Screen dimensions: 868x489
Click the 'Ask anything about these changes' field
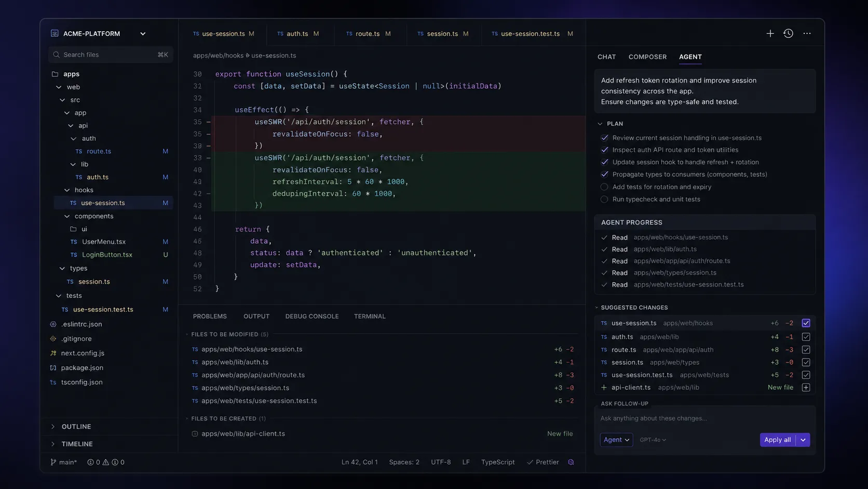[704, 418]
